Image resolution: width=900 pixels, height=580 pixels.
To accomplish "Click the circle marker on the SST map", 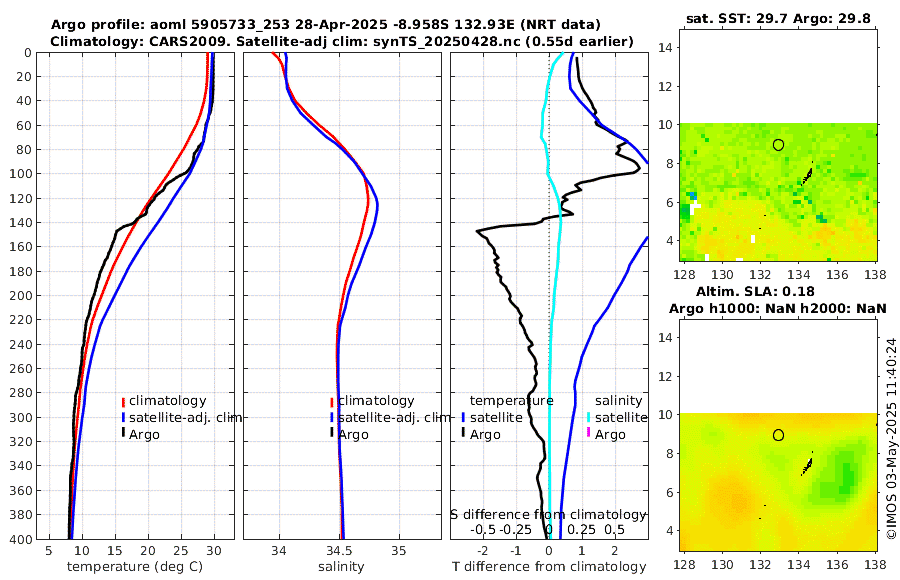I will [778, 145].
